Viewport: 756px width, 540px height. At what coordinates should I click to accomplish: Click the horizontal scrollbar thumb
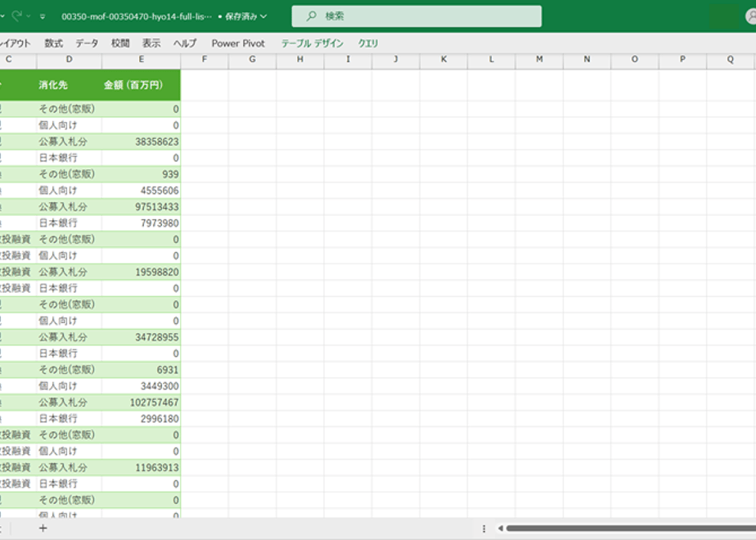coord(631,529)
